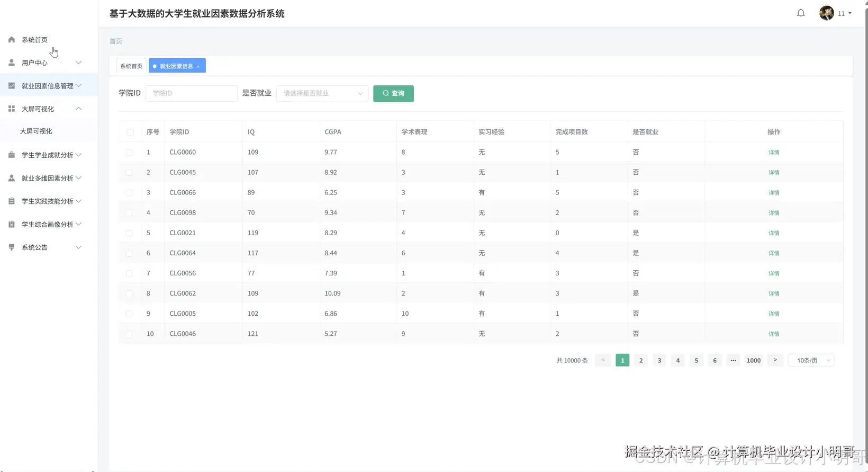The image size is (868, 472).
Task: Click the pagination ellipsis button
Action: pos(733,360)
